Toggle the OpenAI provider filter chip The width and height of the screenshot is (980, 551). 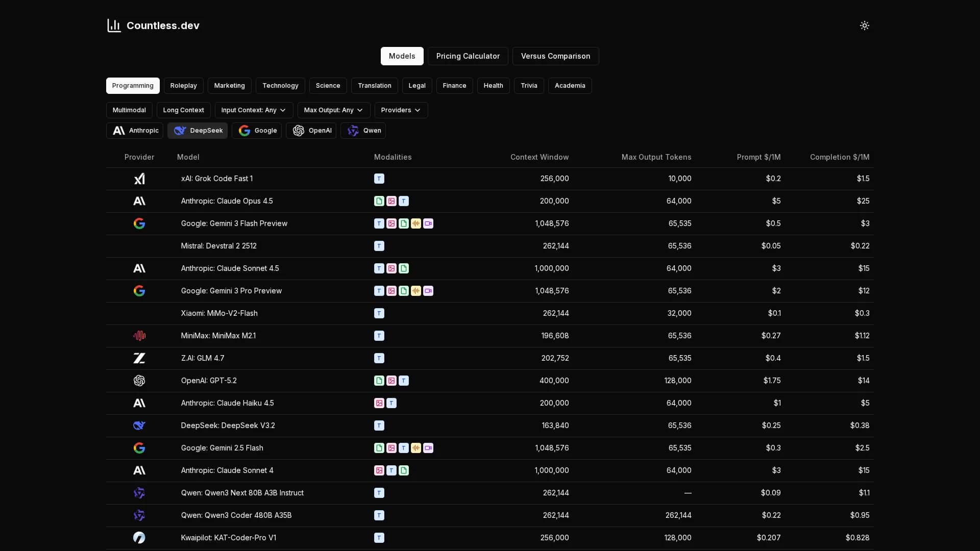(311, 131)
